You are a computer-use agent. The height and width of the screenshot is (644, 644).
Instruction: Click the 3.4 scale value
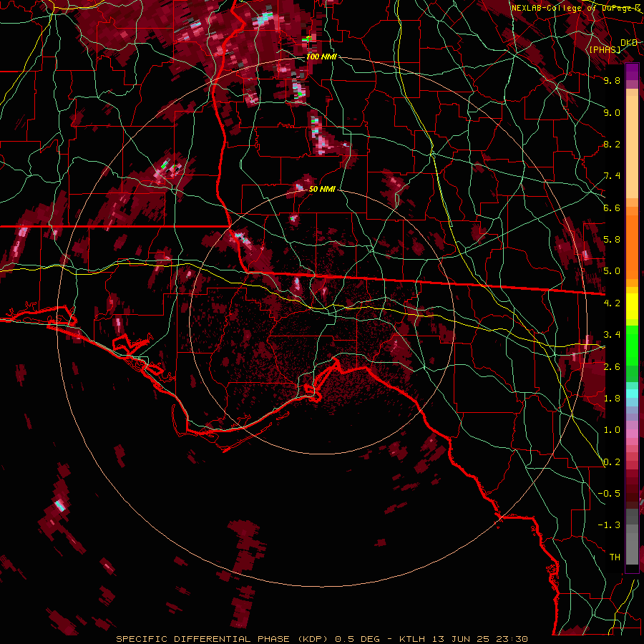click(612, 335)
